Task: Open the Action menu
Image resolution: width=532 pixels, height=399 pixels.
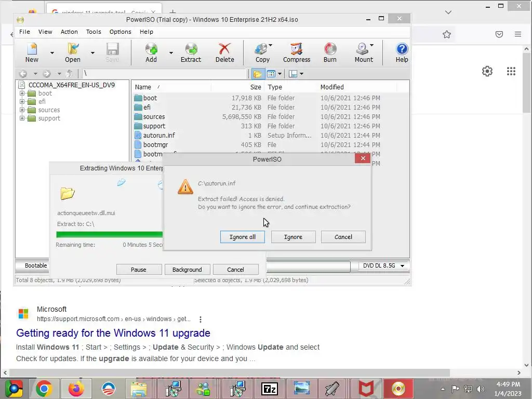Action: [69, 32]
